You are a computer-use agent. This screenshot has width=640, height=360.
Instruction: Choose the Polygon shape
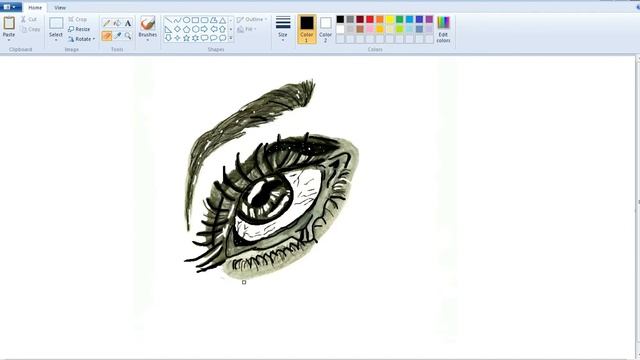pyautogui.click(x=213, y=20)
